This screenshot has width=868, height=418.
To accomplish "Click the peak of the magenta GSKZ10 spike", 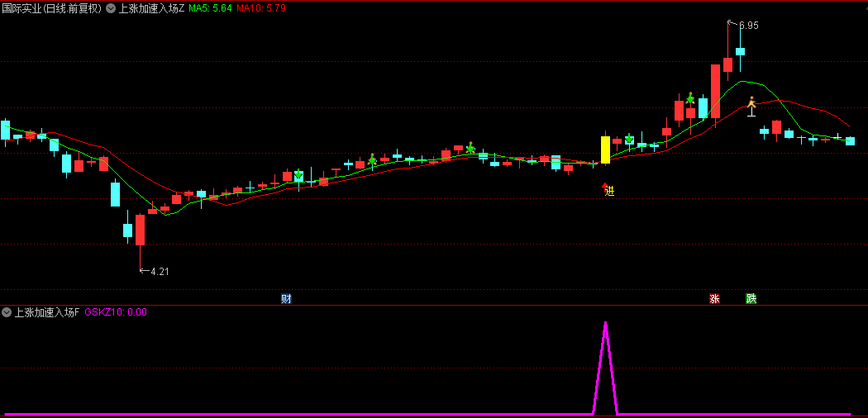I will point(606,322).
